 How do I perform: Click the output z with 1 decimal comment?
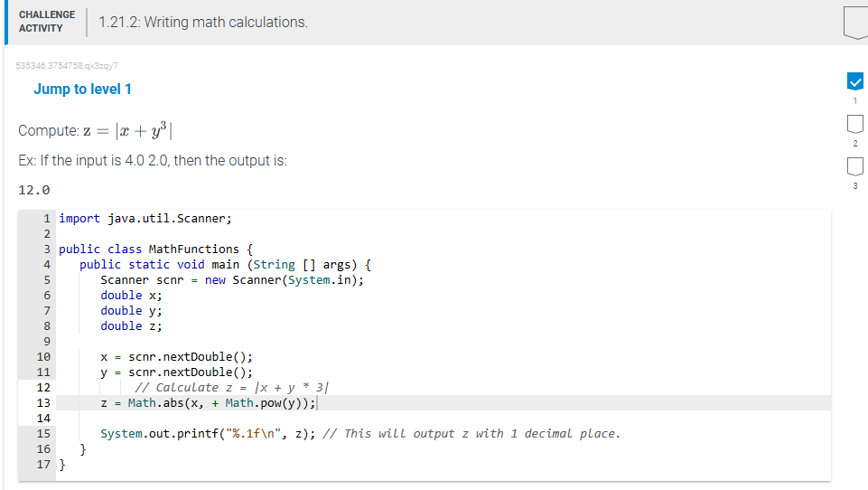(471, 433)
